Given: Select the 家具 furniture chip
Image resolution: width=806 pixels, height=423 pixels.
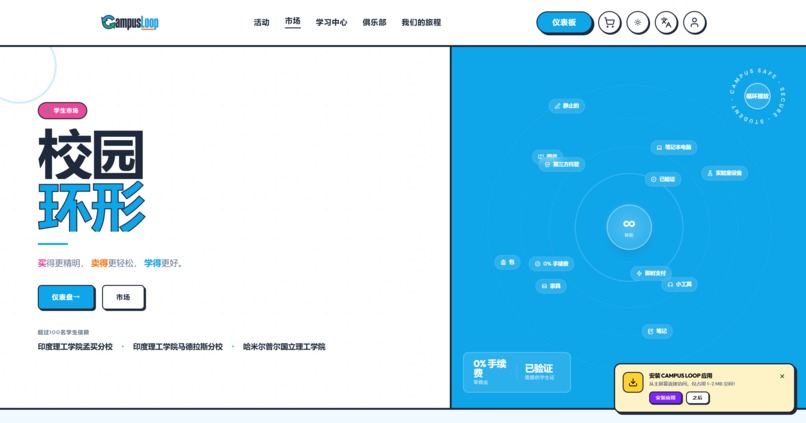Looking at the screenshot, I should (551, 286).
